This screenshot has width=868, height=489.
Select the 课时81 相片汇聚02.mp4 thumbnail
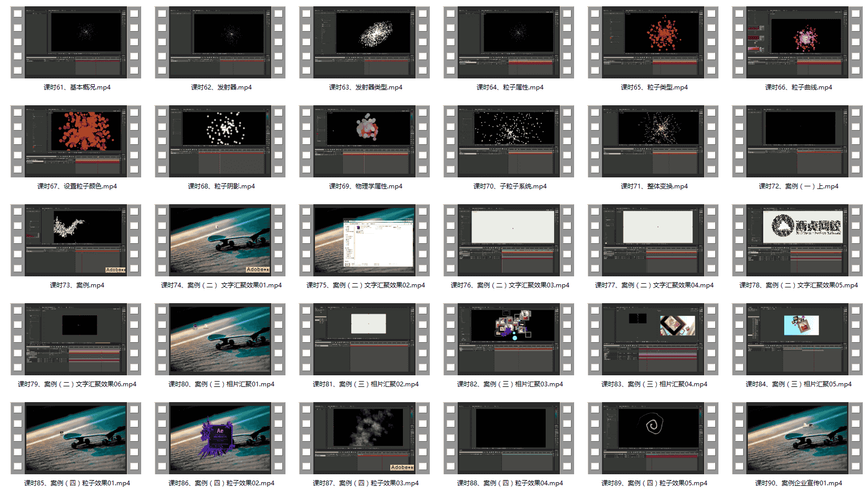point(364,340)
